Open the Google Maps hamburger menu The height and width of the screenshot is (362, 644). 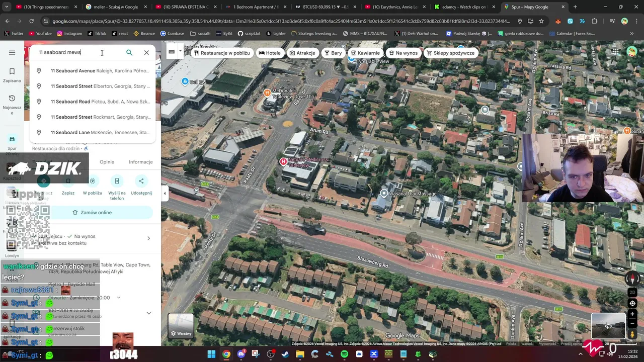(12, 53)
